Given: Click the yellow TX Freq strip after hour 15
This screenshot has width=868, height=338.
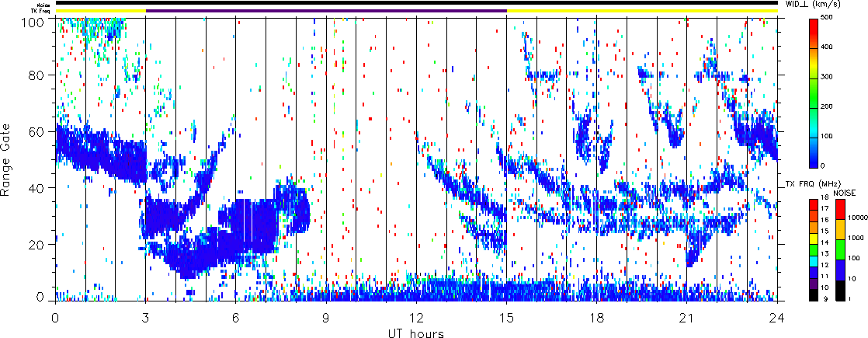Looking at the screenshot, I should pyautogui.click(x=642, y=11).
